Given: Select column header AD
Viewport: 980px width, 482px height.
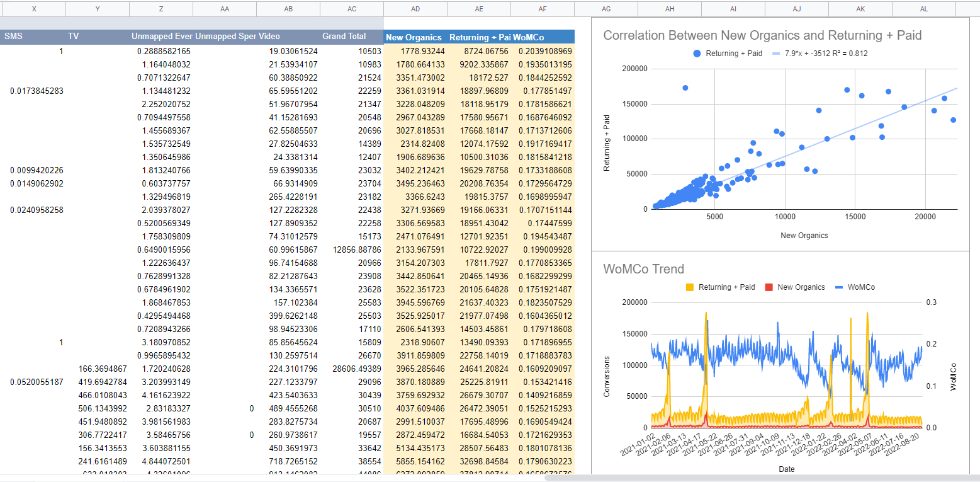Looking at the screenshot, I should click(x=415, y=9).
